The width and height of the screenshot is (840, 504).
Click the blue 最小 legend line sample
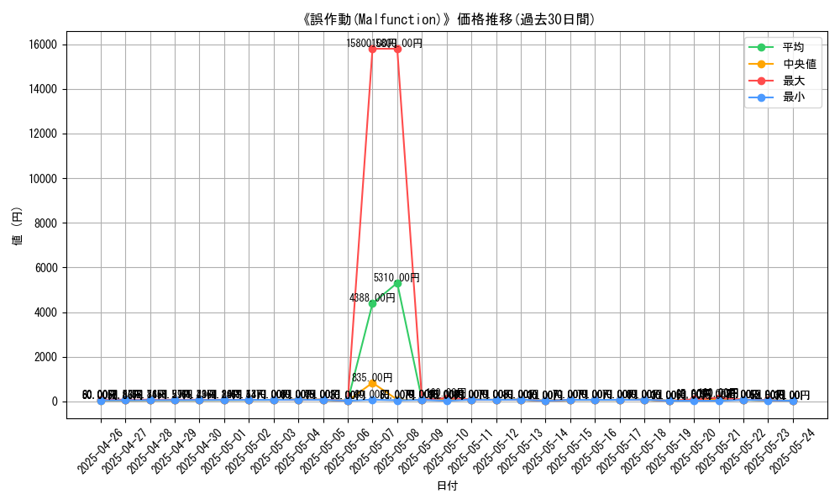761,97
